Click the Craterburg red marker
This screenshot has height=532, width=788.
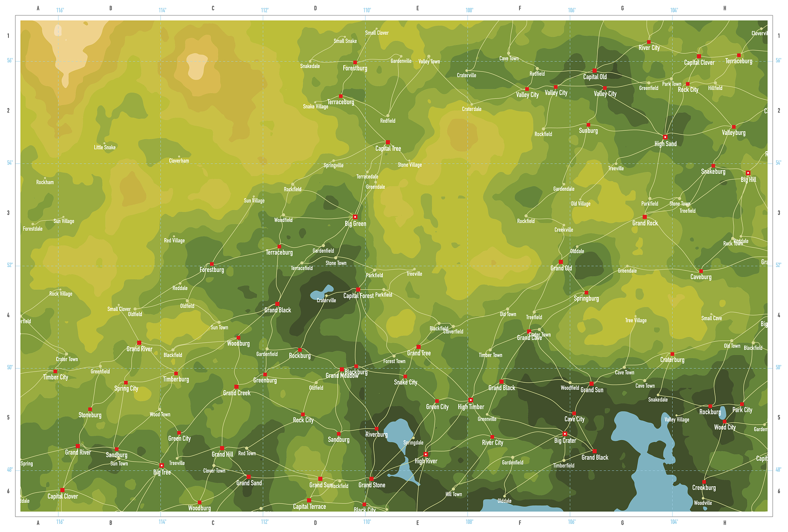click(672, 354)
